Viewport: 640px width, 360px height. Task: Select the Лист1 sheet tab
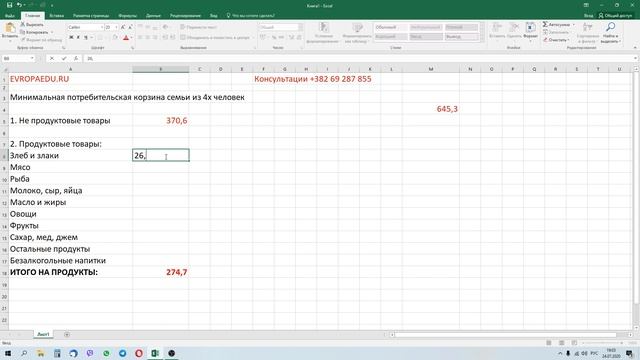click(x=43, y=334)
